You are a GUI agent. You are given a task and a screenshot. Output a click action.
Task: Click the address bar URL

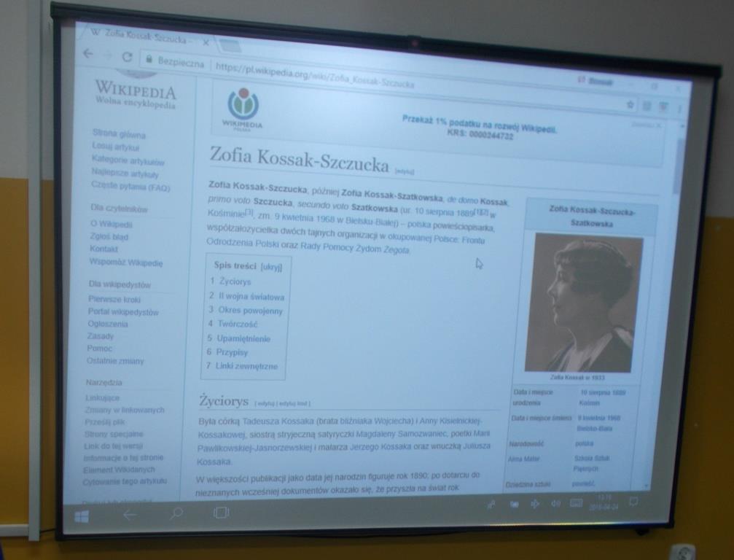pos(315,77)
